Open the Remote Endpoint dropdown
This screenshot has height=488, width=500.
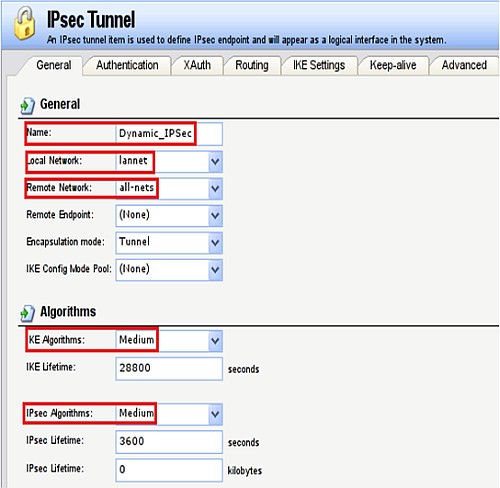[x=215, y=216]
